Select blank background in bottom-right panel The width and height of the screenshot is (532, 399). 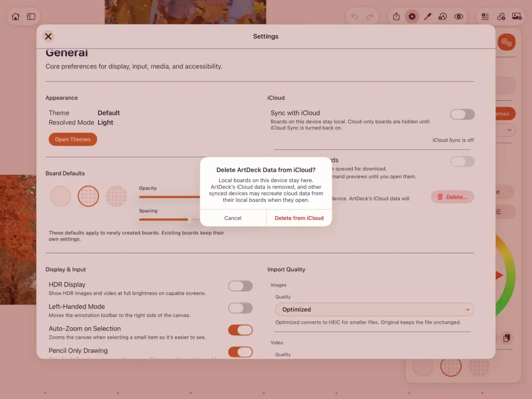pyautogui.click(x=423, y=367)
